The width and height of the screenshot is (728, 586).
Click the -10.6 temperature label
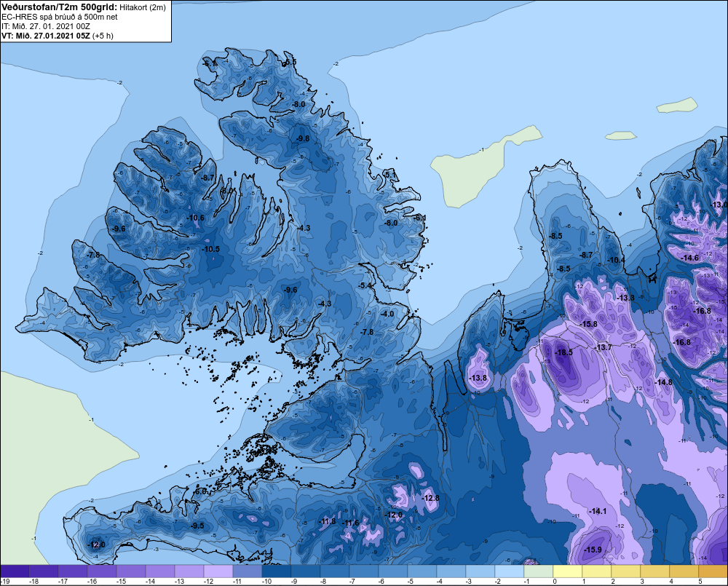click(x=195, y=218)
